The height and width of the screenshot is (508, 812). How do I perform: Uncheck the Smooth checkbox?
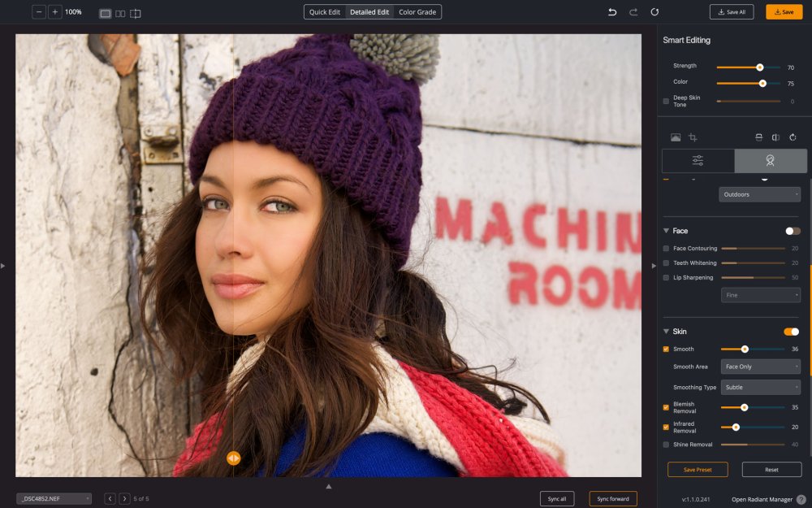666,350
